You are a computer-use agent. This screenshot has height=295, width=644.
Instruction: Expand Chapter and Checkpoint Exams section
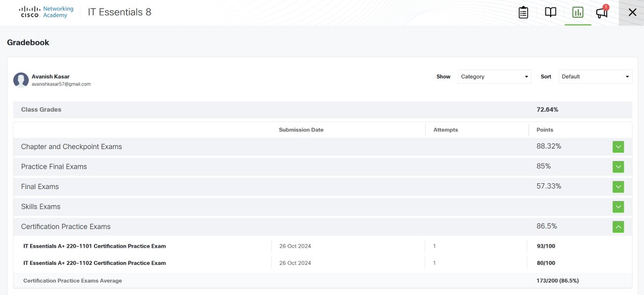pyautogui.click(x=618, y=147)
